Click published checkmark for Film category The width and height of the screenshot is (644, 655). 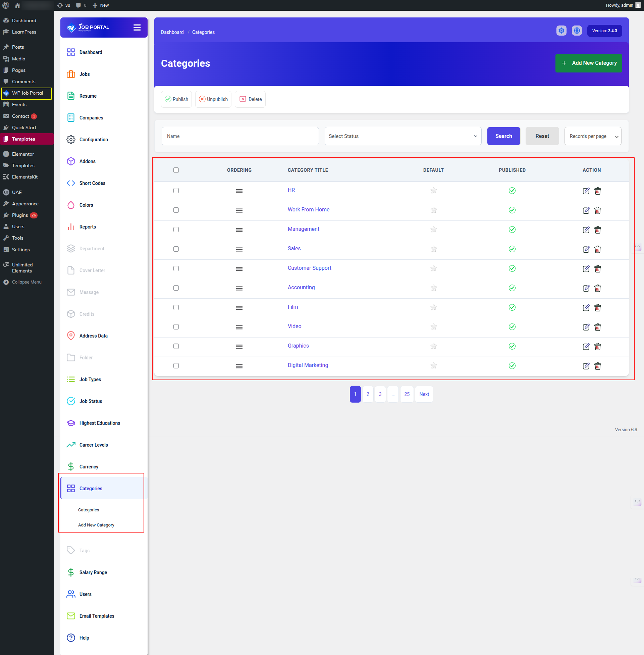(512, 307)
